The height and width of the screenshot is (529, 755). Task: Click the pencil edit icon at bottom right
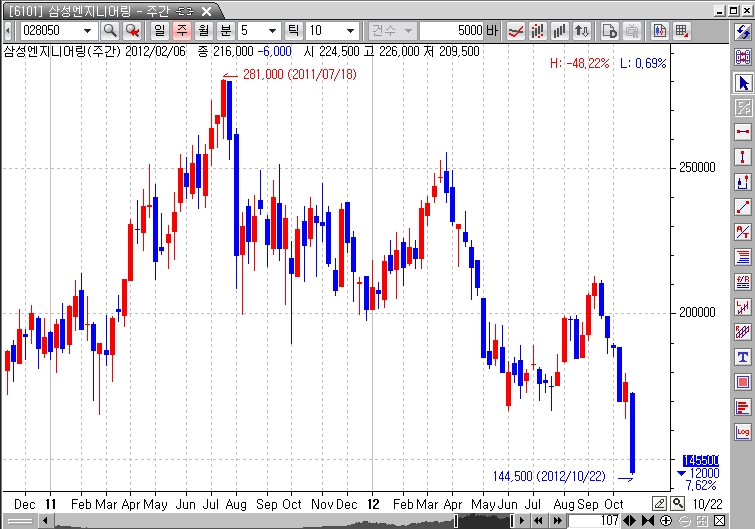660,503
